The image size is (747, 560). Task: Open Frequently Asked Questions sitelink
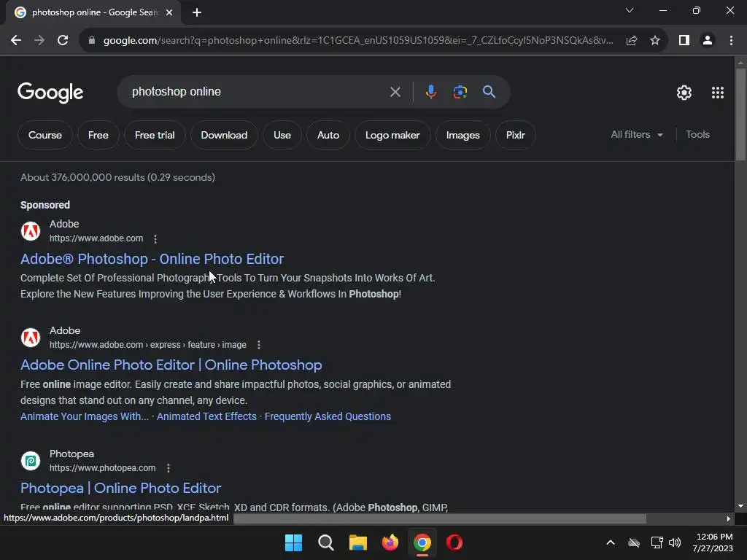tap(328, 416)
